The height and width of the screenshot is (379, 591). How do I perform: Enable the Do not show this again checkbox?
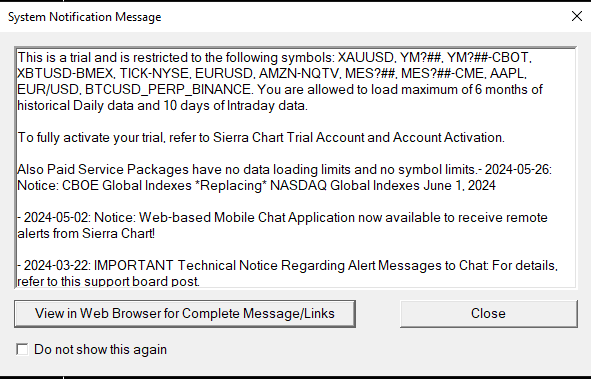point(22,349)
